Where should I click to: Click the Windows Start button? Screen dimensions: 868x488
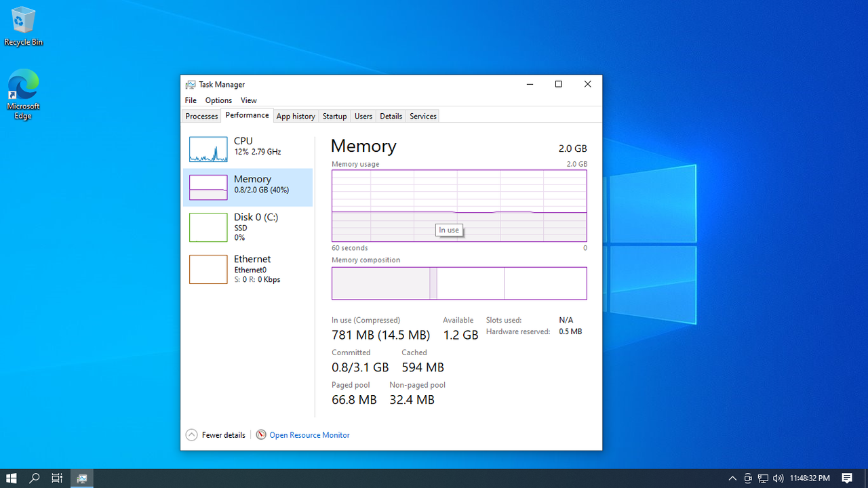[x=12, y=479]
